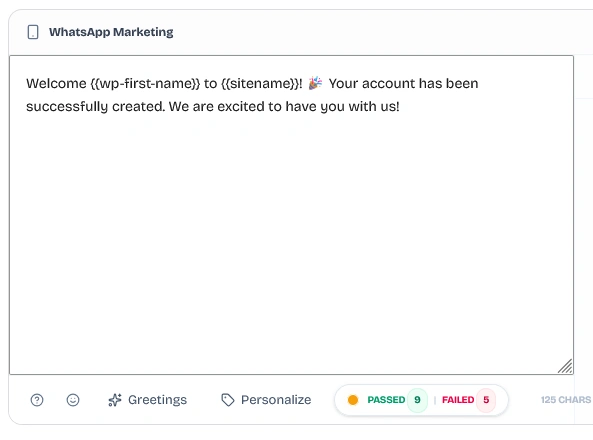593x440 pixels.
Task: Click the WhatsApp Marketing heading
Action: 111,32
